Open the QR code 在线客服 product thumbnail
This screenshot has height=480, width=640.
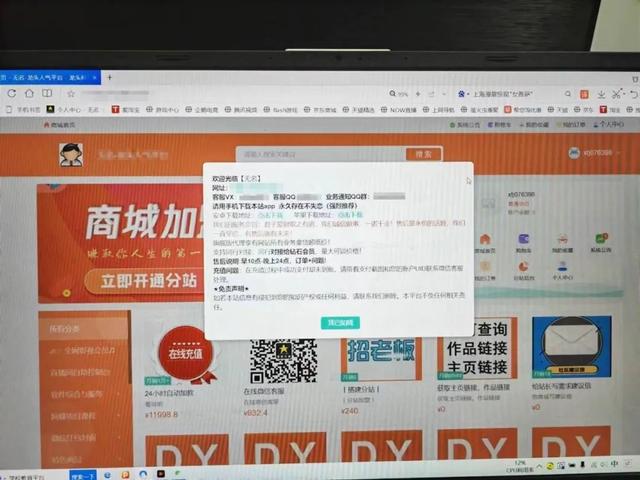click(x=284, y=360)
